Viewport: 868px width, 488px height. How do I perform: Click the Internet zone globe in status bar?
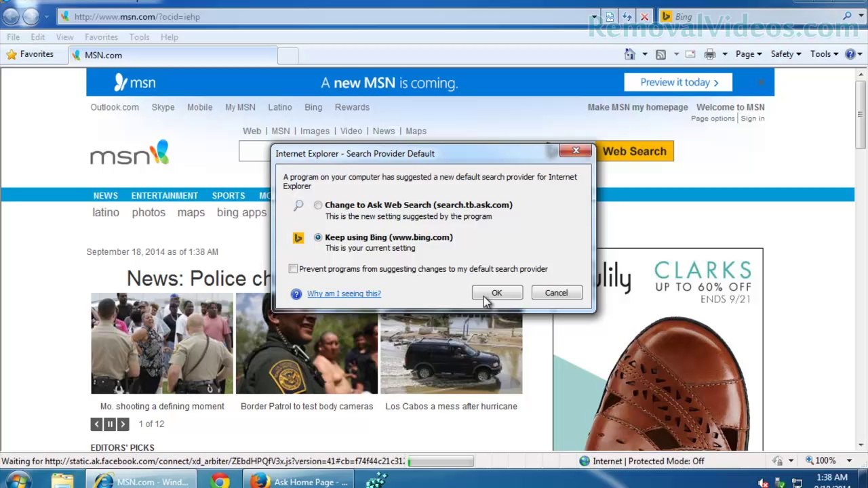584,461
